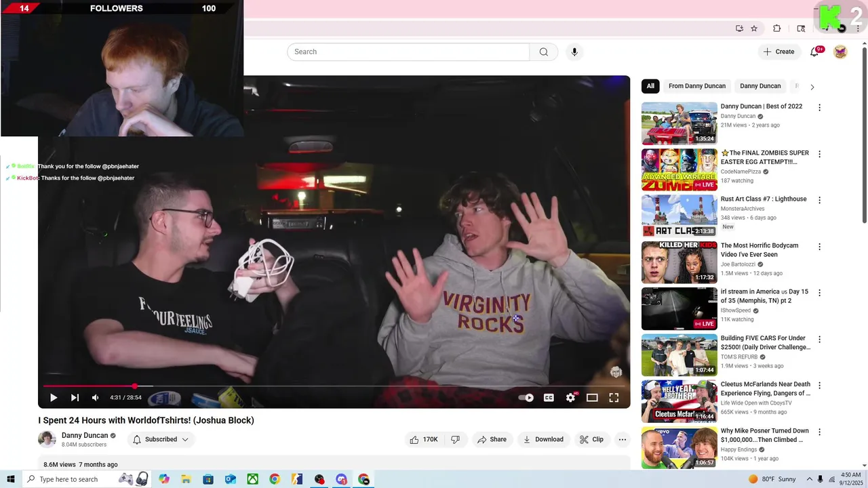Open File Explorer from the taskbar
The width and height of the screenshot is (868, 488).
[186, 479]
